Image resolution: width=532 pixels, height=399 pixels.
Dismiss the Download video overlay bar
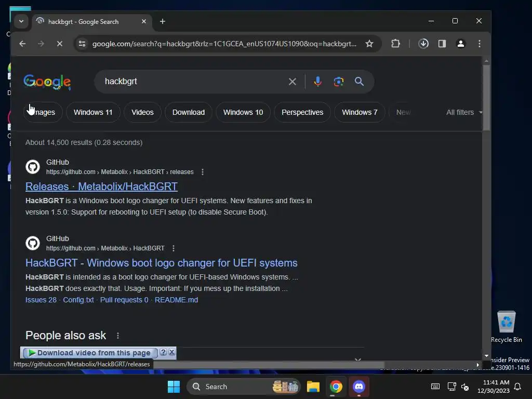click(x=171, y=352)
